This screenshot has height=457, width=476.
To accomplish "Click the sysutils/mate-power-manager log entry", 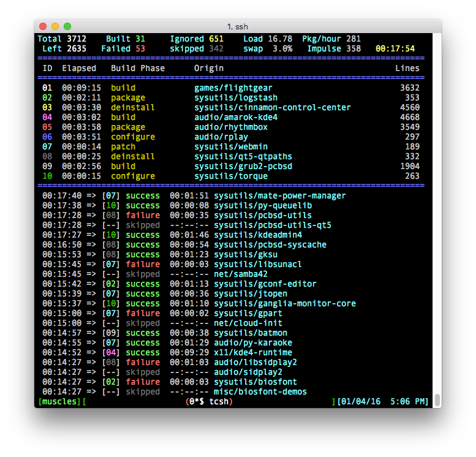I will pos(280,195).
